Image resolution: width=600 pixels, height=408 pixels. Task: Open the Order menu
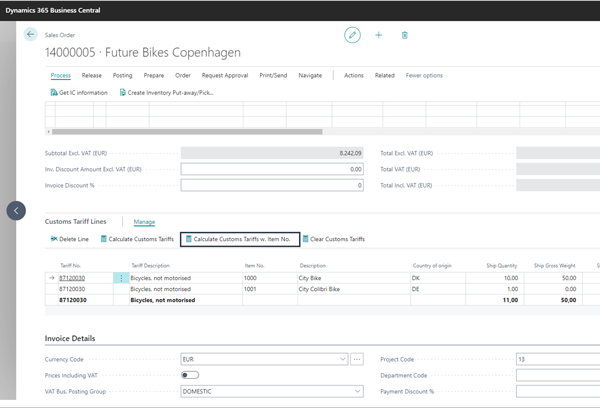point(183,75)
